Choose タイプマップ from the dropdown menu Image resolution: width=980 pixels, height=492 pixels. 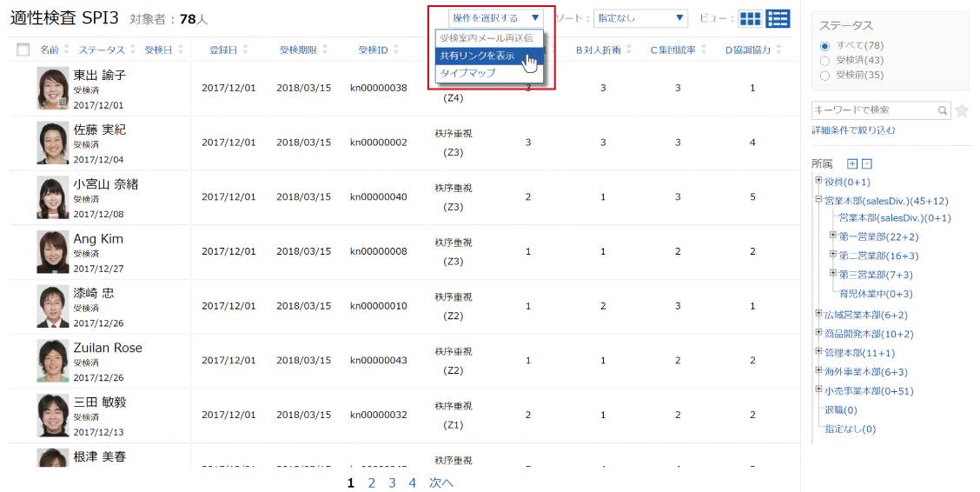pos(467,73)
